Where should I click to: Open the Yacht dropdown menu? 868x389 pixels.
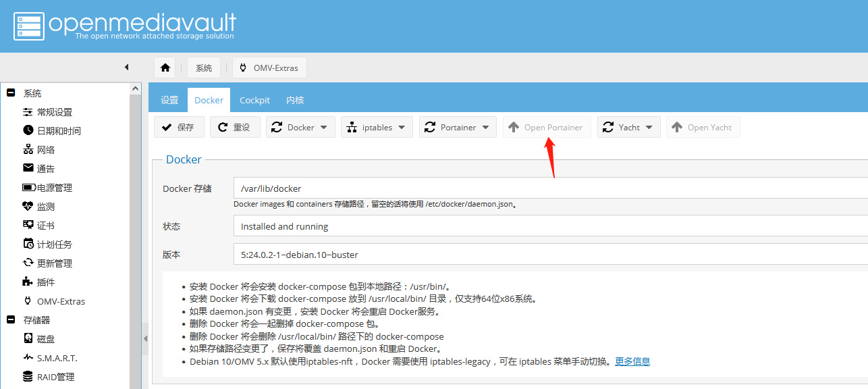coord(628,127)
